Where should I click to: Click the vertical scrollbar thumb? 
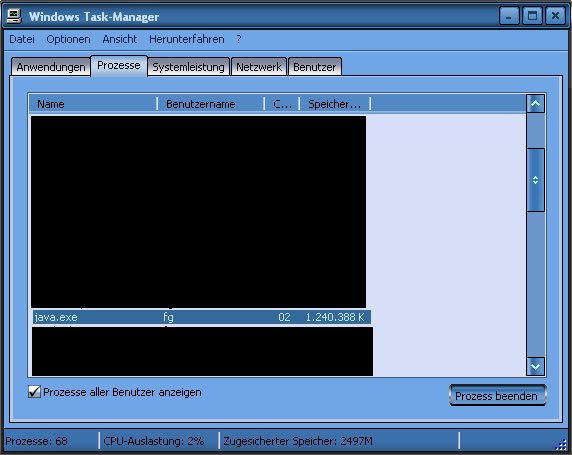(535, 180)
